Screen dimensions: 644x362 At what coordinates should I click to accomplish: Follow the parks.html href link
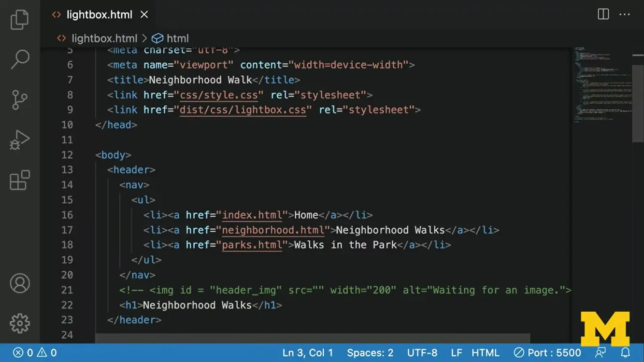coord(252,245)
